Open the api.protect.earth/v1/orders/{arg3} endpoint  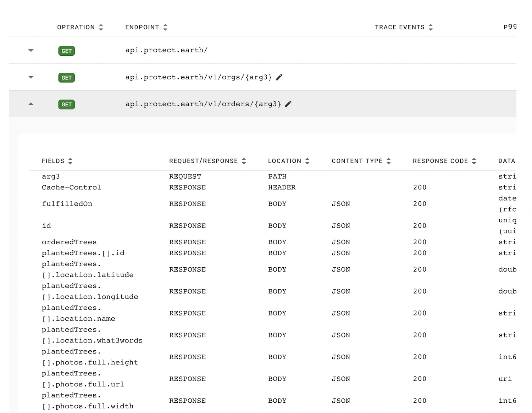[x=203, y=104]
